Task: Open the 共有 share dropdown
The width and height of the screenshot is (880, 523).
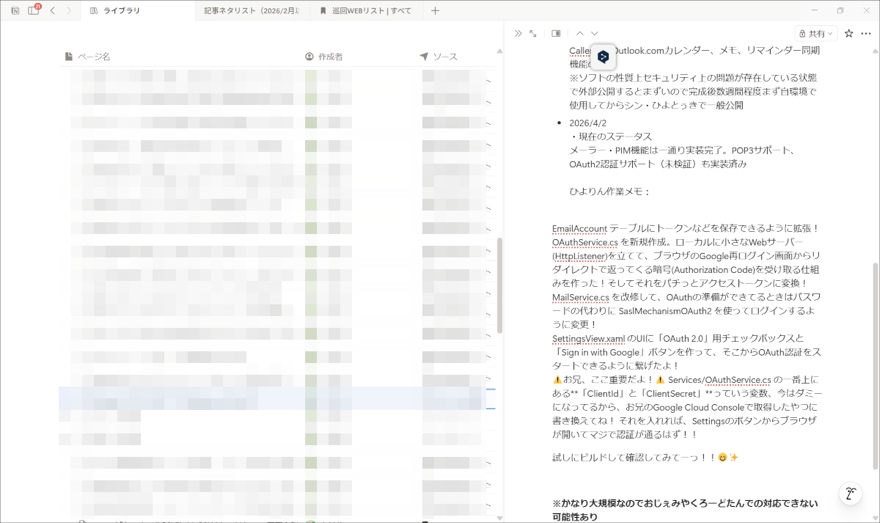Action: tap(816, 34)
